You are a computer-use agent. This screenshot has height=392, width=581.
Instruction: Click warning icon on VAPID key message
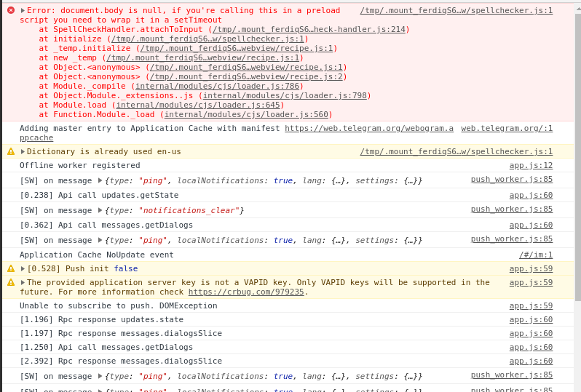[11, 282]
